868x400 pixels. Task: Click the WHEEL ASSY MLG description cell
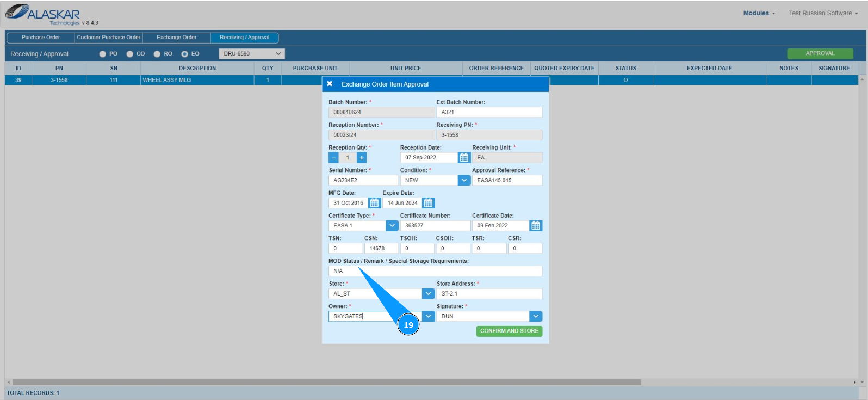(197, 80)
